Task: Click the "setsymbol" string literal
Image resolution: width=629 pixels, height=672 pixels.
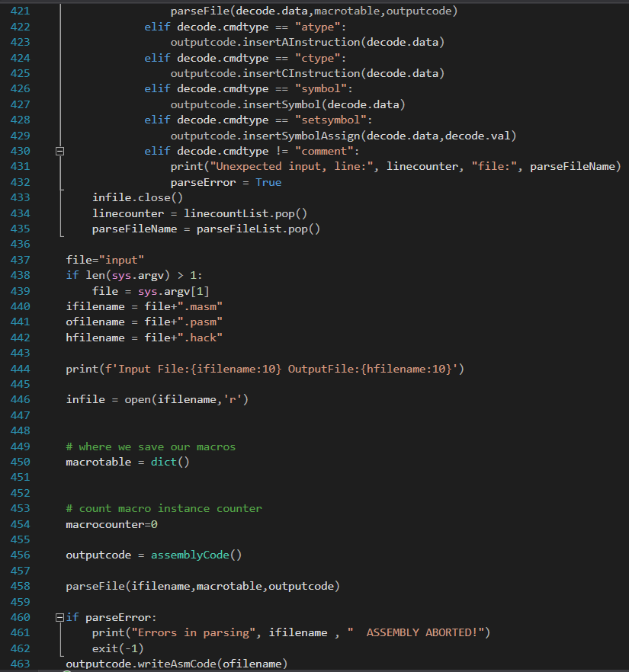Action: (331, 120)
